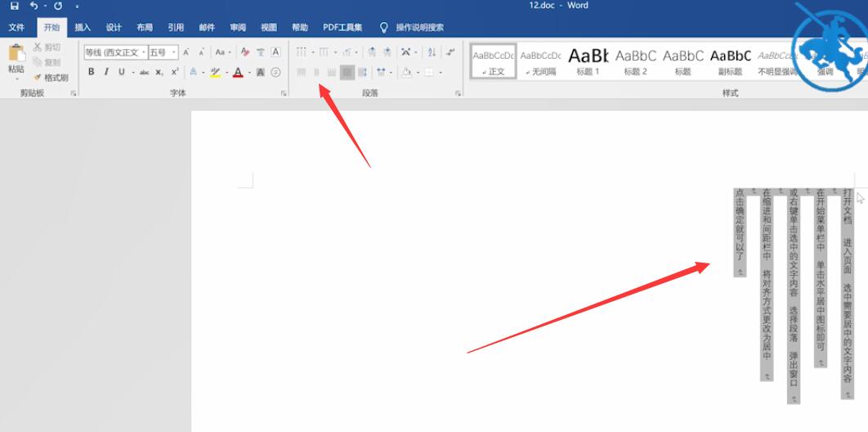The height and width of the screenshot is (432, 868).
Task: Expand the bullets list dropdown arrow
Action: pyautogui.click(x=313, y=52)
